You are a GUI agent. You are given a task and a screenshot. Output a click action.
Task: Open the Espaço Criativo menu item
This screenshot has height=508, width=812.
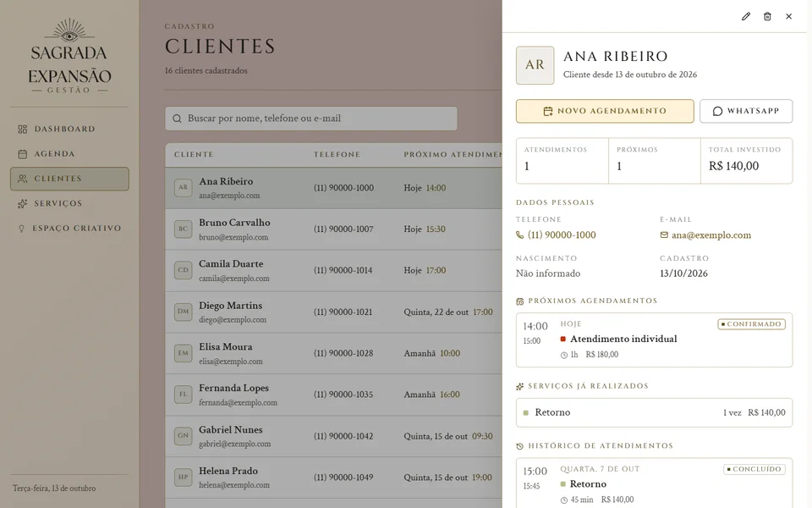(69, 229)
